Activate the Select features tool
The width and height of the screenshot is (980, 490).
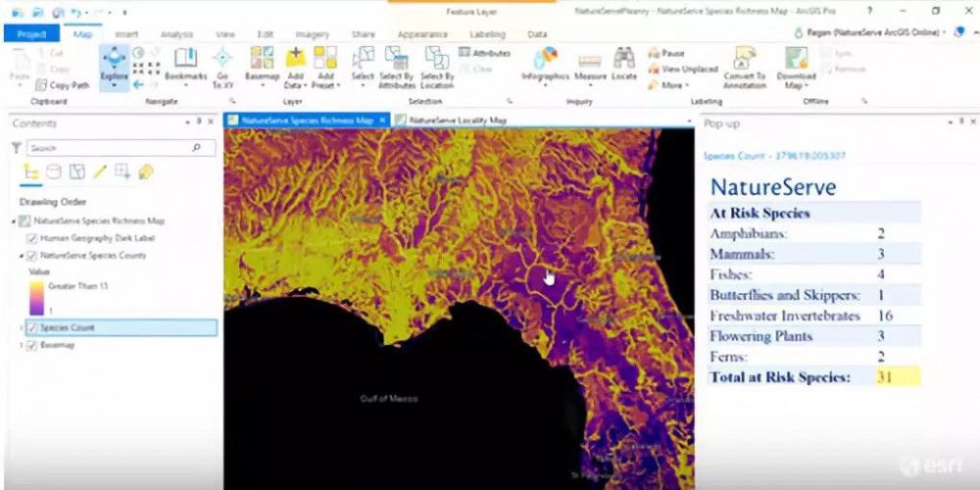point(363,65)
